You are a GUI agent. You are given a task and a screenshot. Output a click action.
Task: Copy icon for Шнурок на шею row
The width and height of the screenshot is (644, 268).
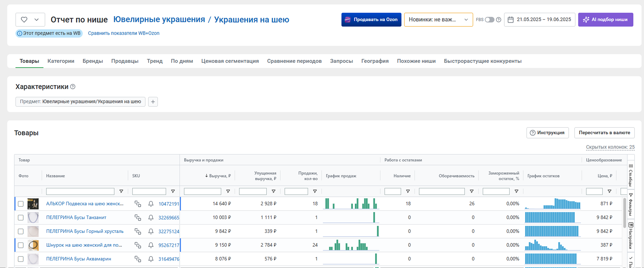tap(138, 245)
